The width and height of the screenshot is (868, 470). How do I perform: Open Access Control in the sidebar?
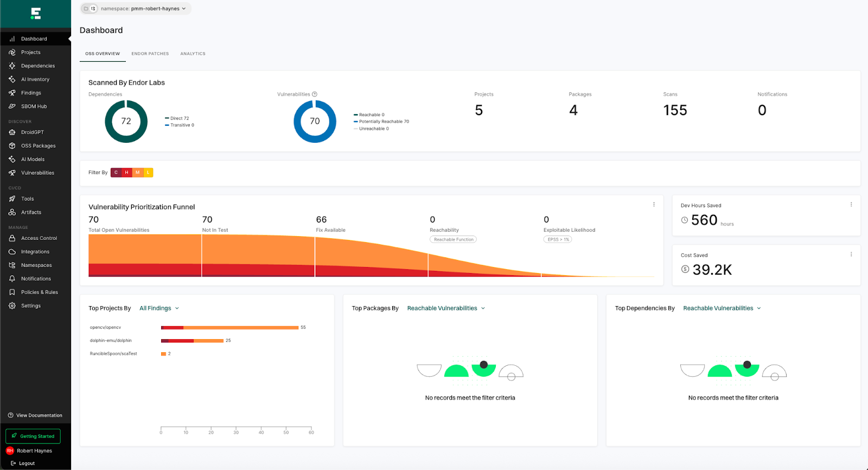35,238
